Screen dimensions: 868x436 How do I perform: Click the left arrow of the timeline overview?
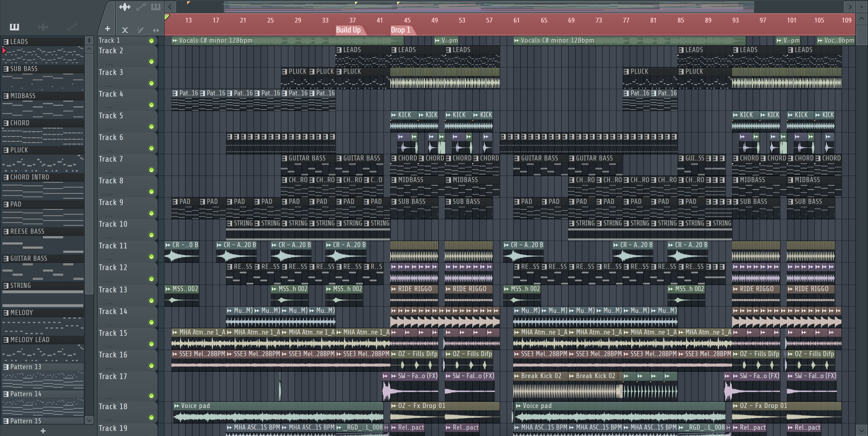(170, 6)
